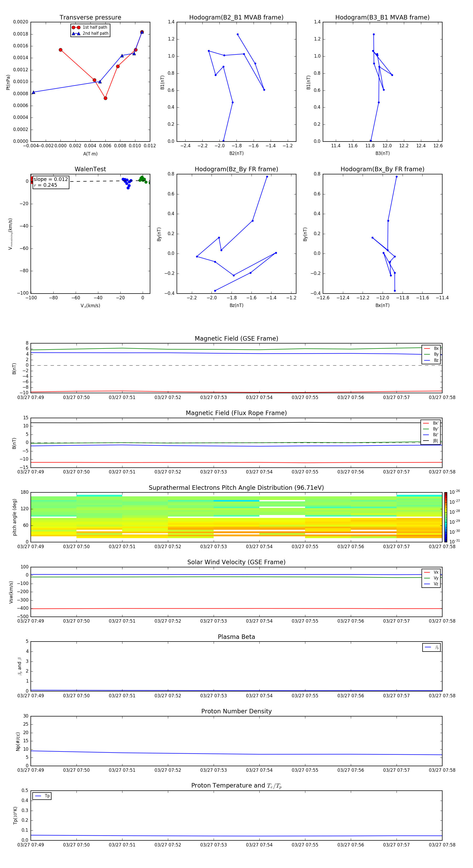This screenshot has height=868, width=473.
Task: Click the 'A(T·m)' x-axis label
Action: [x=90, y=154]
